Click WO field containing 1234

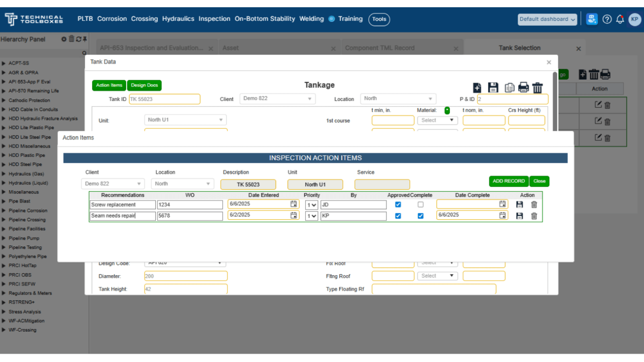click(190, 205)
